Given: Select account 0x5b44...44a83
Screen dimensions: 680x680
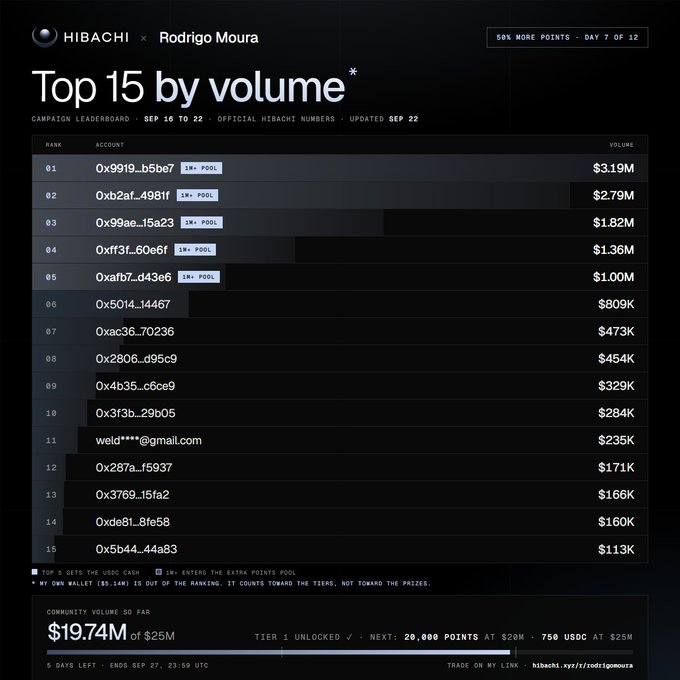Looking at the screenshot, I should pos(136,549).
